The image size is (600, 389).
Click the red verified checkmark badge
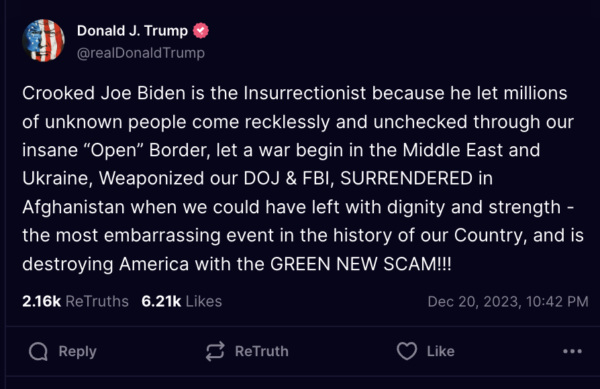coord(201,31)
